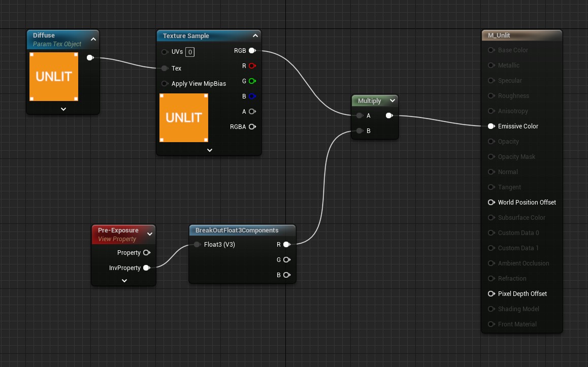The height and width of the screenshot is (367, 588).
Task: Click the RGBA output pin on Texture Sample
Action: (252, 127)
